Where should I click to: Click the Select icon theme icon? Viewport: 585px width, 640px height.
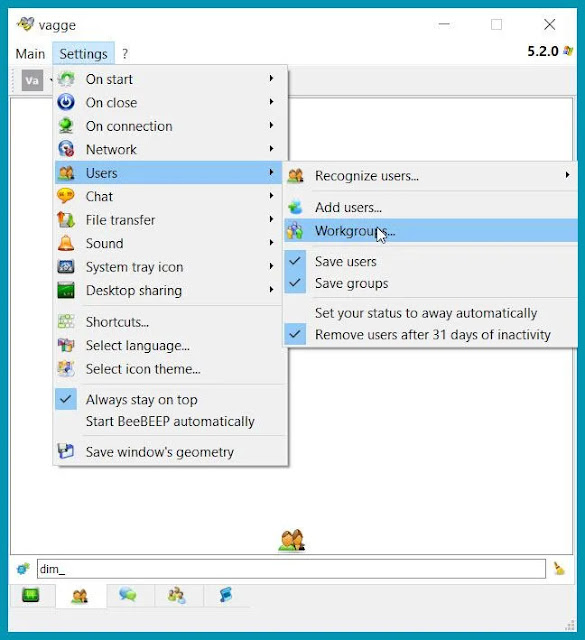point(66,369)
